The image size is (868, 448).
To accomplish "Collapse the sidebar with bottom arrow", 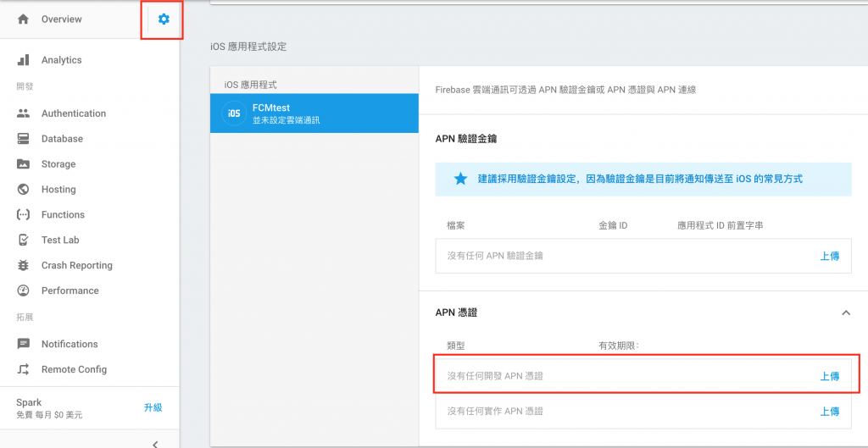I will click(156, 444).
